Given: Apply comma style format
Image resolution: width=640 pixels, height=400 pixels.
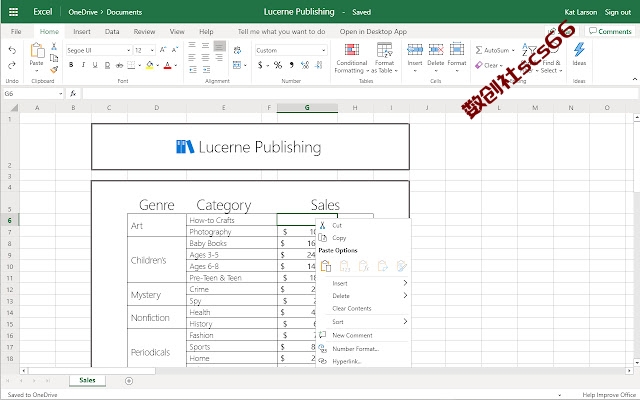Looking at the screenshot, I should pos(291,64).
